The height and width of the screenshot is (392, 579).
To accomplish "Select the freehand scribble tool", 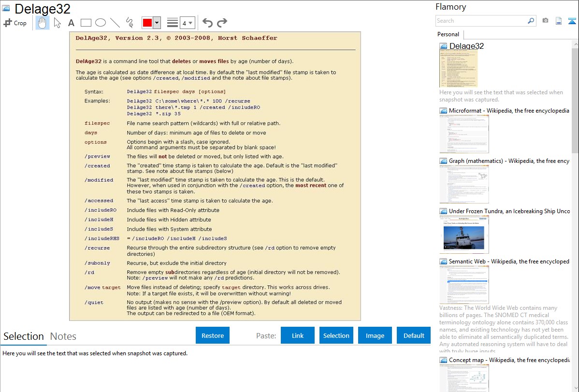I will pos(130,23).
